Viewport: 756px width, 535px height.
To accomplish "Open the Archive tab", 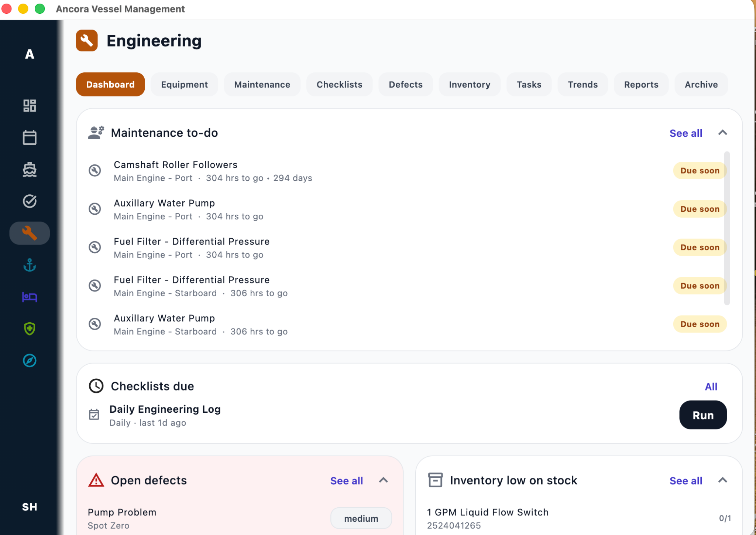I will [x=701, y=85].
